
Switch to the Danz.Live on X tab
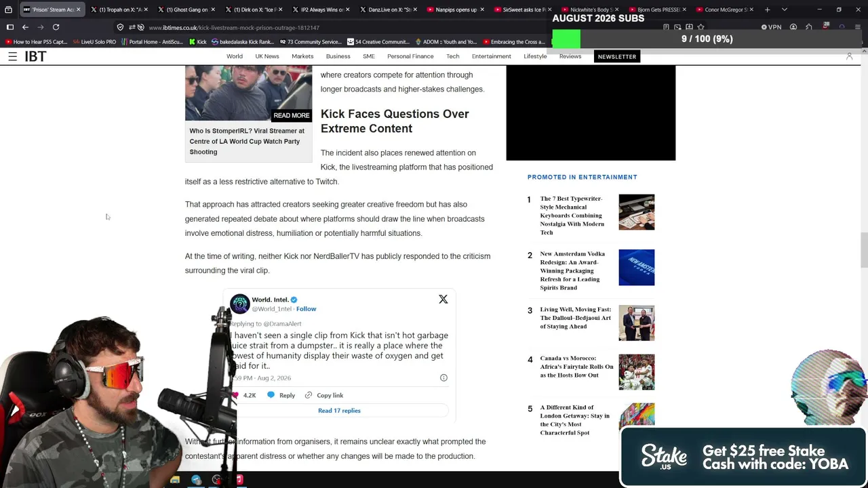[389, 9]
